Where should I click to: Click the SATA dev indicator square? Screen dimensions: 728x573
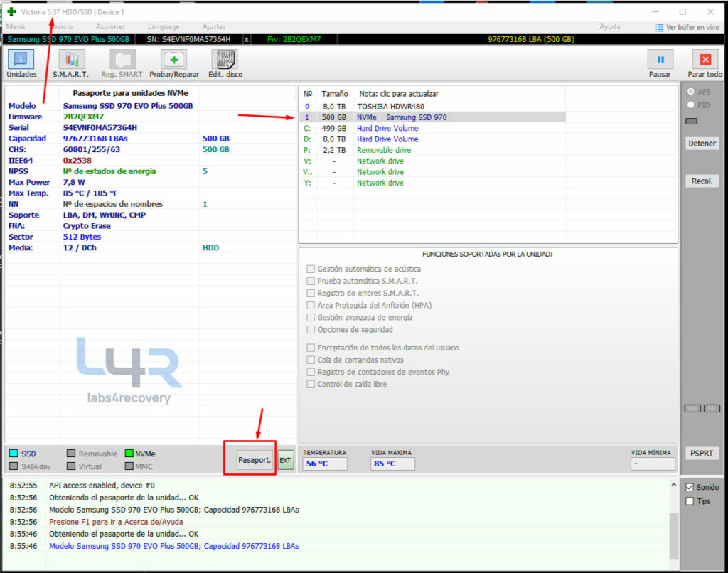coord(14,466)
